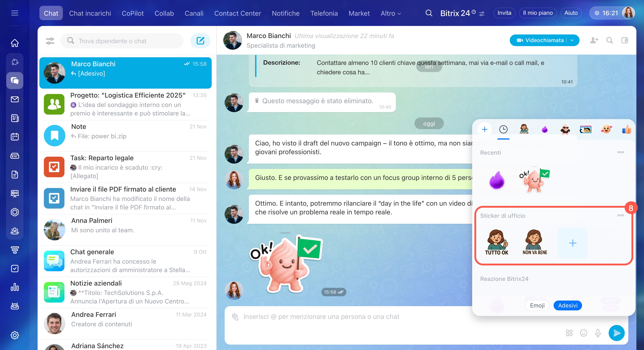Click the send message arrow button
Screen dimensions: 644x350
click(x=616, y=333)
